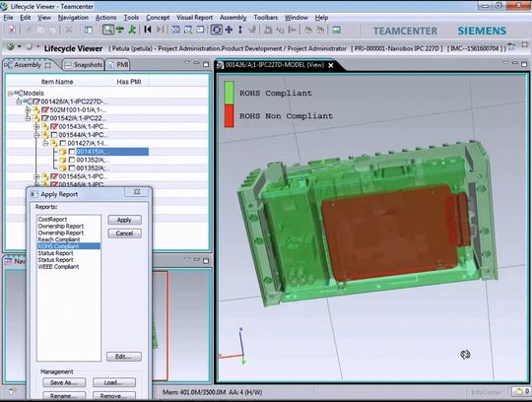Viewport: 532px width, 402px height.
Task: Expand the 001543/A;1-IPC node
Action: coord(37,126)
